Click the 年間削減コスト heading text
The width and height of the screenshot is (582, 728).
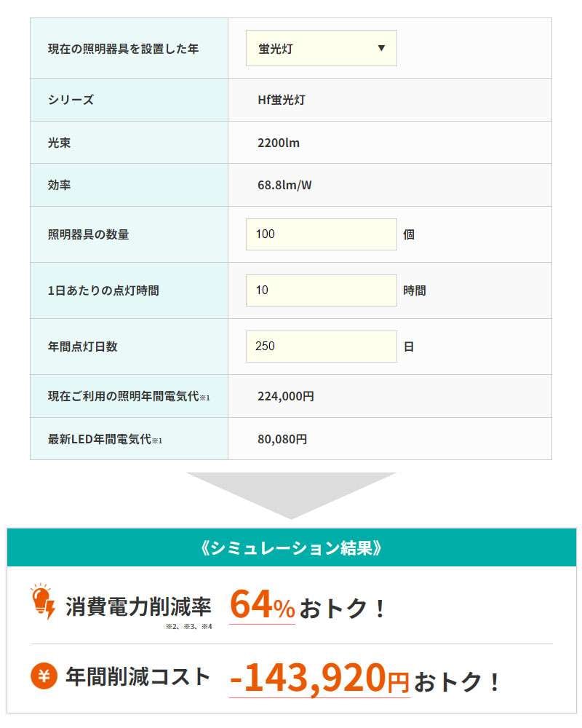138,676
